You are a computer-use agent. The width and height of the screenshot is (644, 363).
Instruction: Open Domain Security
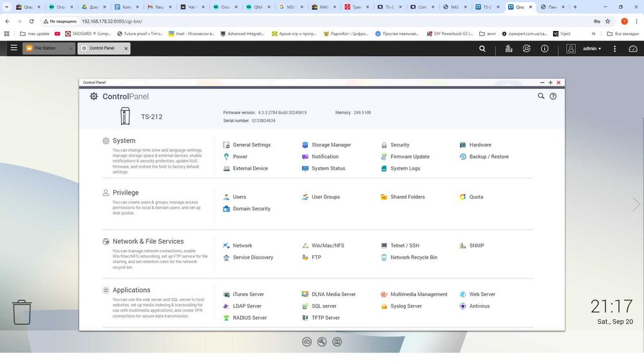click(x=247, y=209)
